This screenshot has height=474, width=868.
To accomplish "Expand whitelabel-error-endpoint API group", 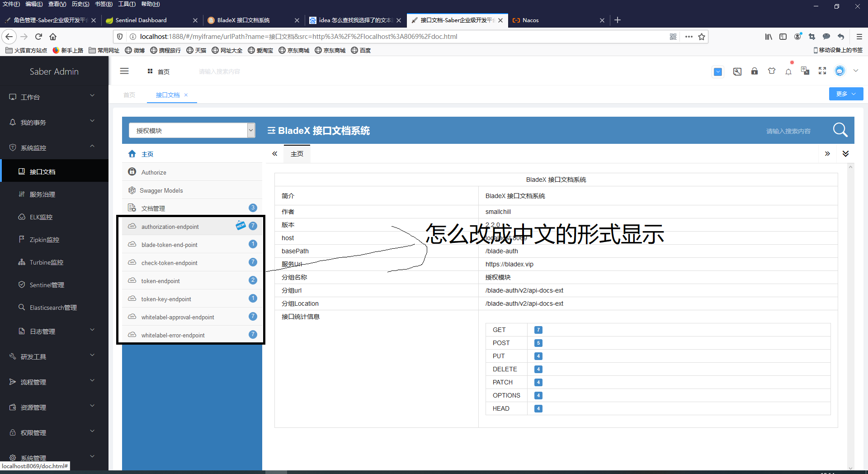I will coord(192,335).
